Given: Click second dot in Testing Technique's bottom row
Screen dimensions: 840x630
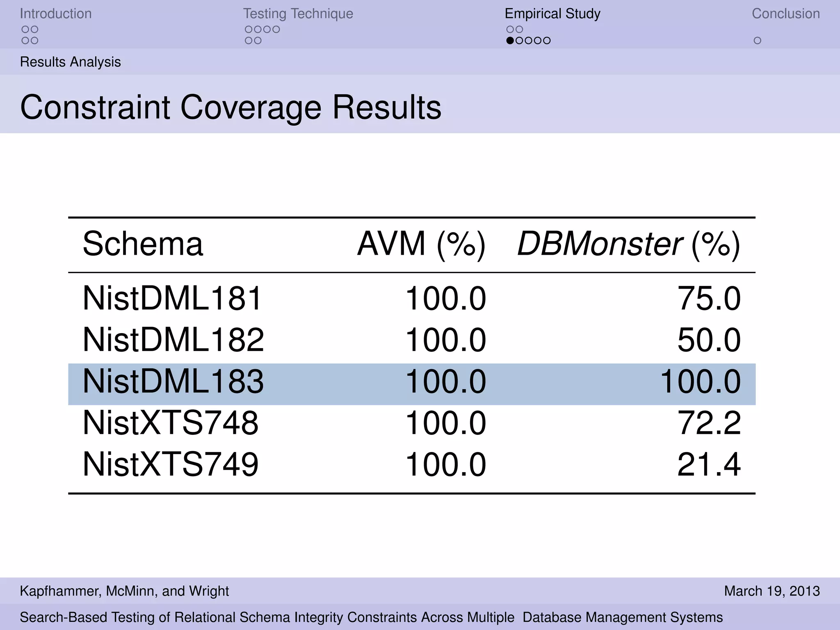Looking at the screenshot, I should [258, 41].
